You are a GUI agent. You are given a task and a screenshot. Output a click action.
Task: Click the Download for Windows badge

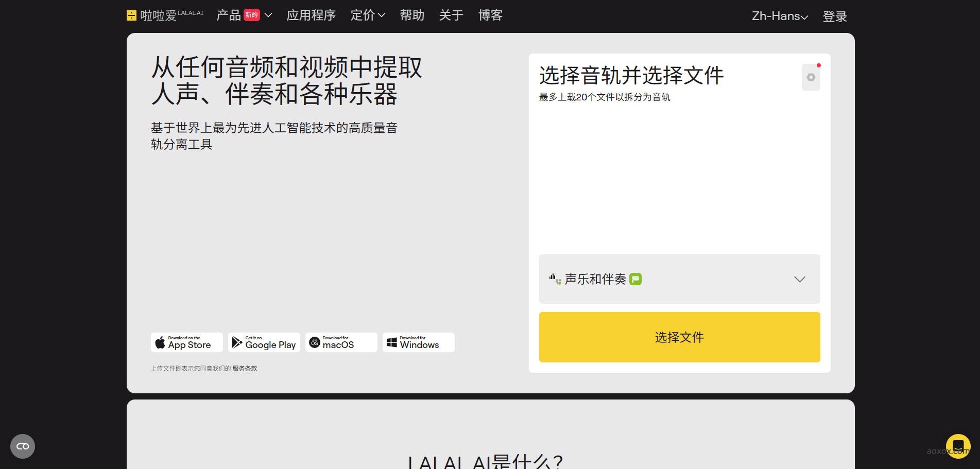418,342
